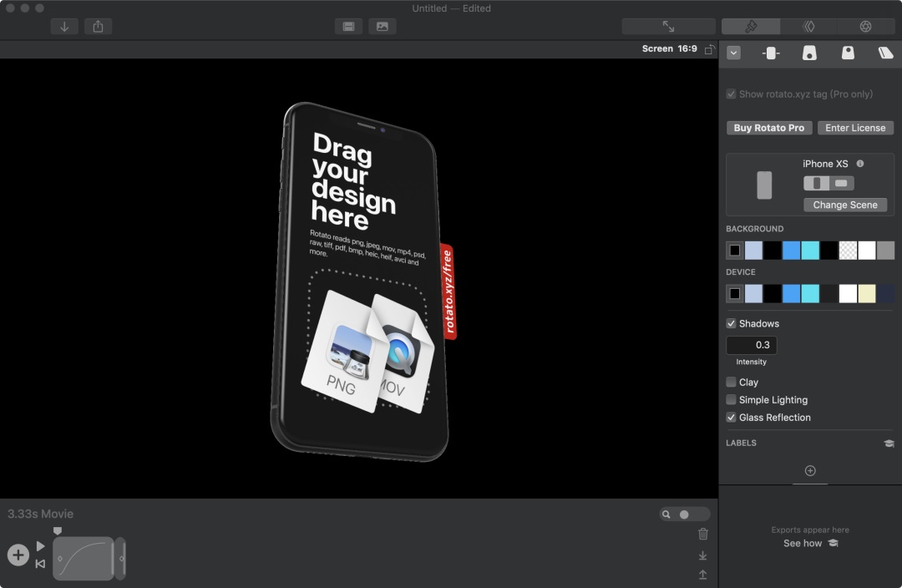Choose cyan background swatch
Image resolution: width=902 pixels, height=588 pixels.
point(810,251)
